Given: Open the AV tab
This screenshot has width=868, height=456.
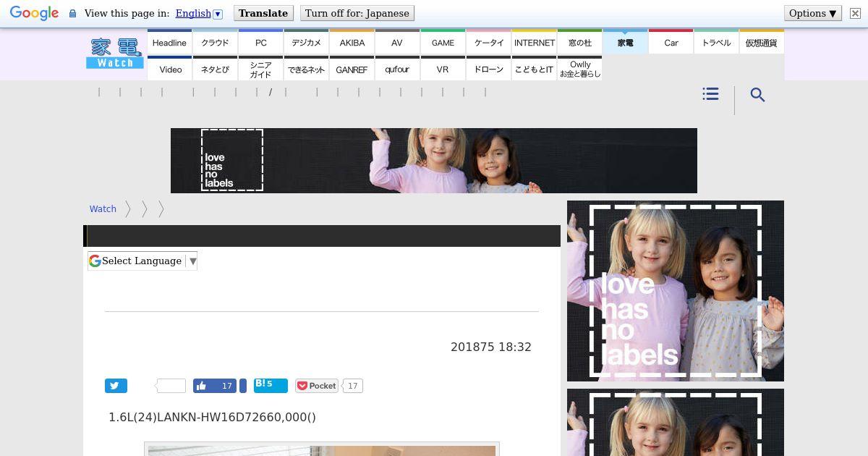Looking at the screenshot, I should click(397, 42).
